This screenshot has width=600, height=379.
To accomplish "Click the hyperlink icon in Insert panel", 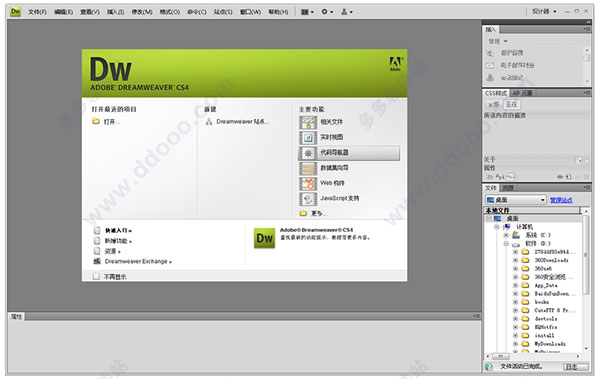I will [490, 53].
